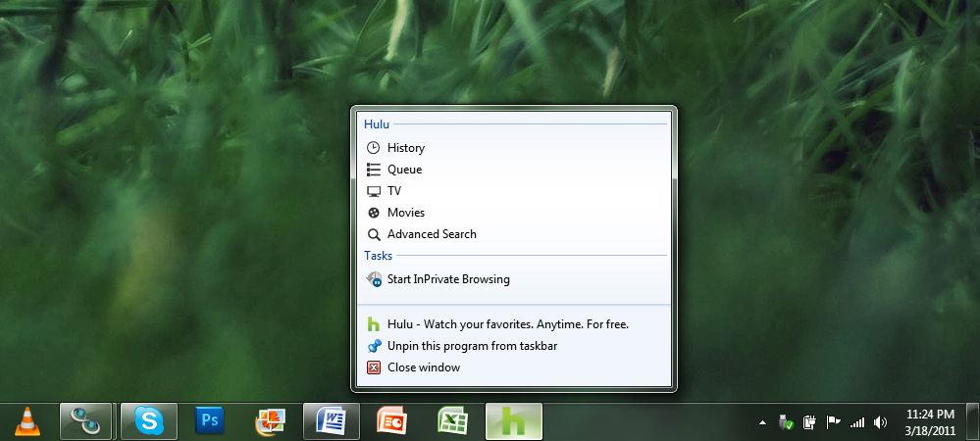
Task: Select Movies in the Hulu jump list
Action: tap(514, 213)
